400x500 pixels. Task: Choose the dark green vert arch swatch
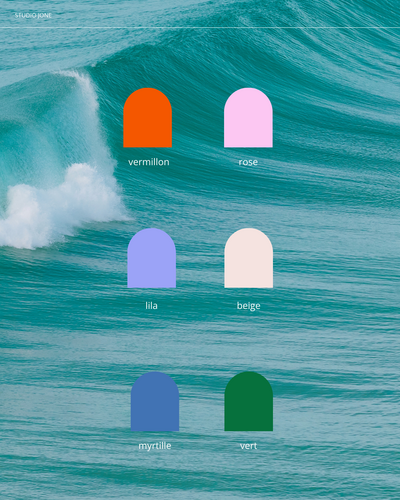tap(249, 401)
